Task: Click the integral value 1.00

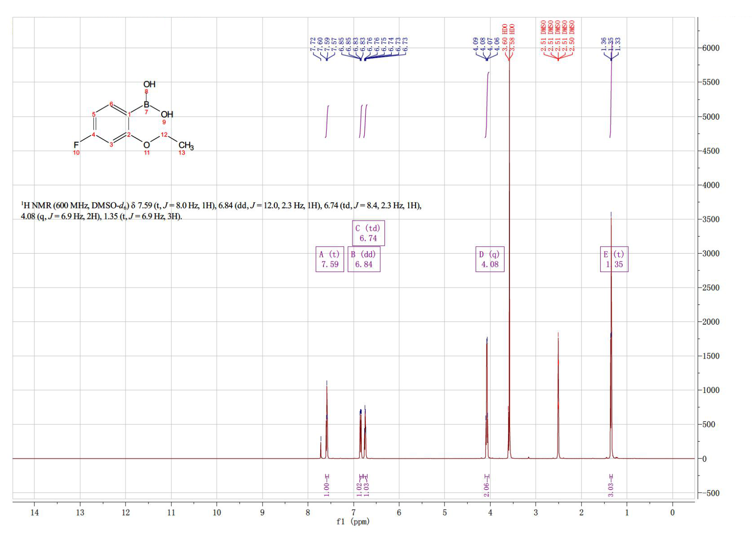Action: [x=327, y=489]
